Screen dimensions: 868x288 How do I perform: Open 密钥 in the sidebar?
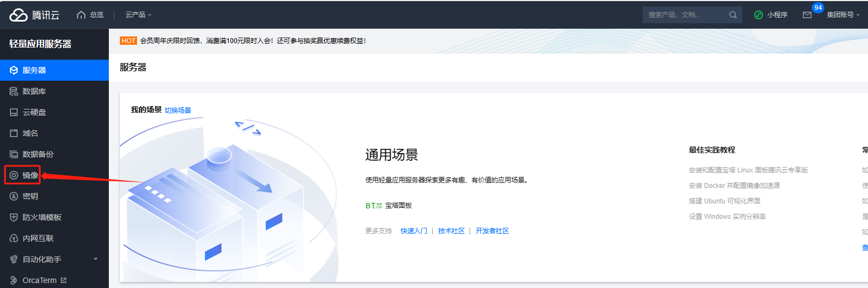54,196
